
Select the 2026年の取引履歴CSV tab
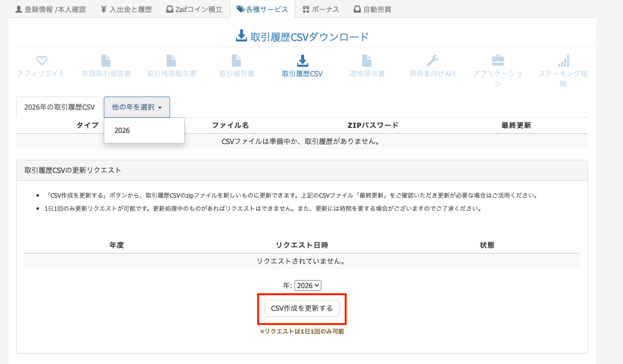pyautogui.click(x=60, y=107)
